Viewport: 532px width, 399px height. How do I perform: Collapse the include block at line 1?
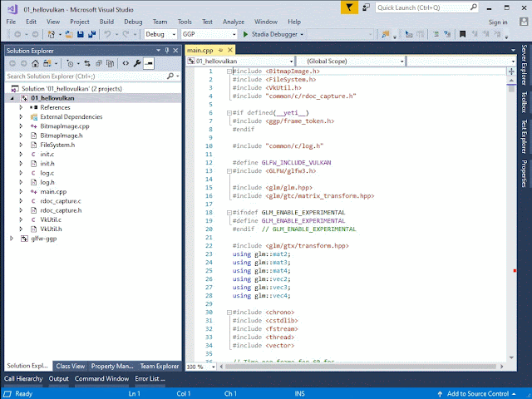pos(229,71)
